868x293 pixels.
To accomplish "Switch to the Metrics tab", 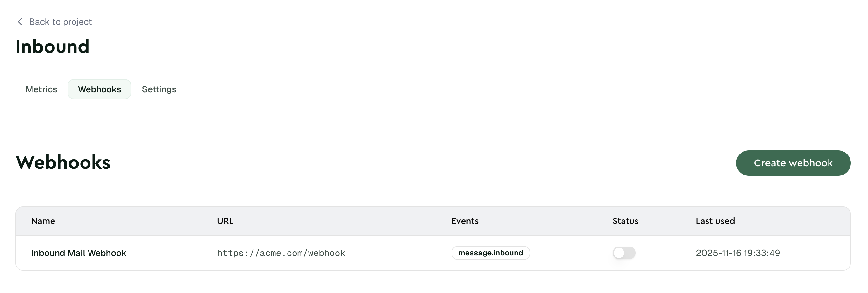I will [41, 89].
